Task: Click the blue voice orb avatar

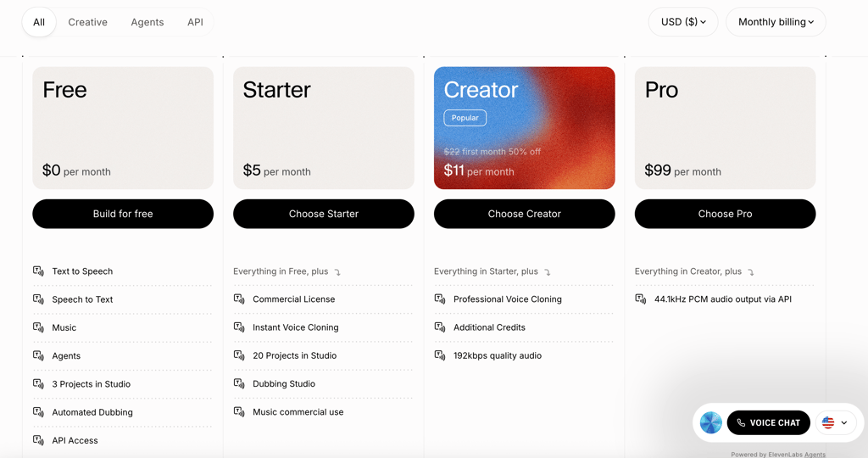Action: coord(710,422)
